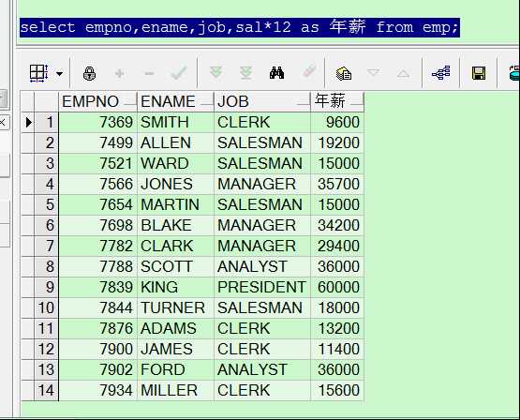Image resolution: width=520 pixels, height=420 pixels.
Task: Click the cell 7788
Action: 97,266
